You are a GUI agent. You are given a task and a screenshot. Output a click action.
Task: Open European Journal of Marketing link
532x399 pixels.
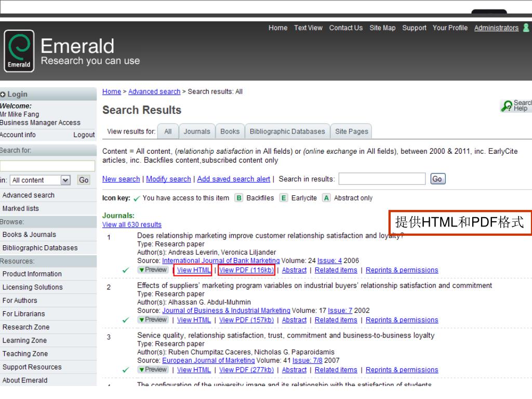pyautogui.click(x=208, y=361)
